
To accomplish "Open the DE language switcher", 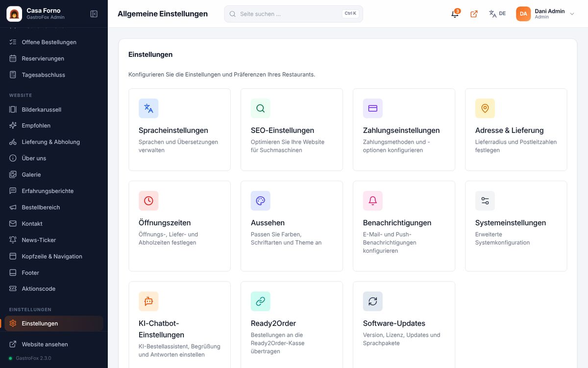I will pyautogui.click(x=497, y=14).
